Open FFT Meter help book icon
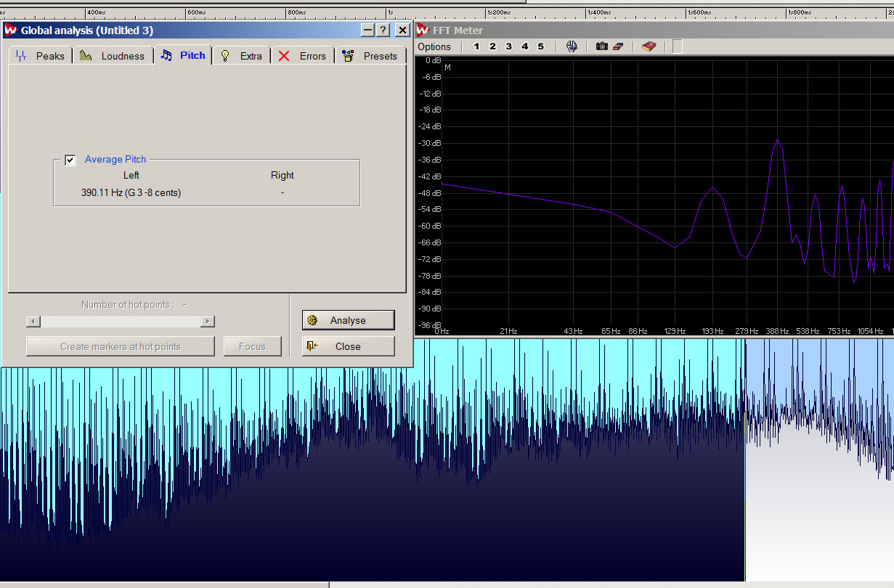Screen dimensions: 894x588 (649, 46)
